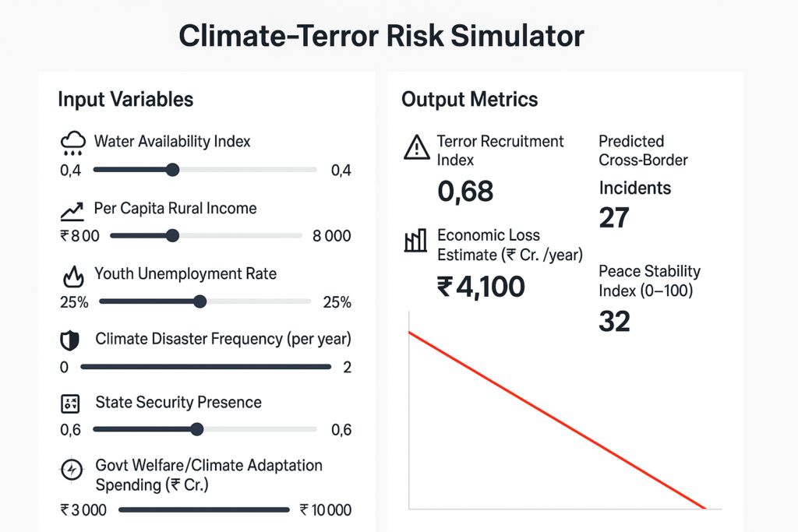798x532 pixels.
Task: Click the Climate Disaster Frequency slider track
Action: 206,367
